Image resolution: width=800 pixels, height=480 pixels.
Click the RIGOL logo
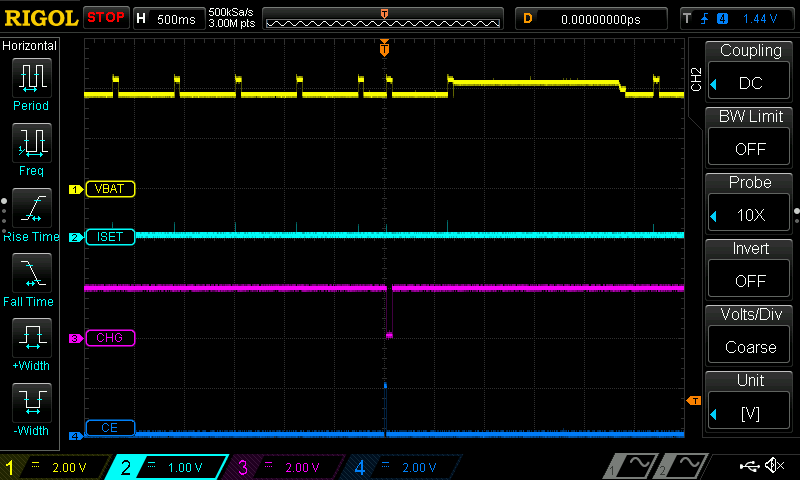pos(41,18)
